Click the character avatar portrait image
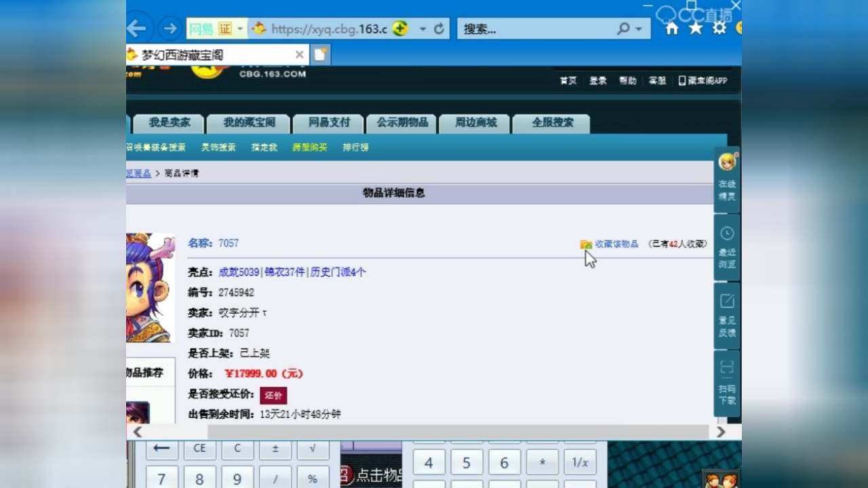Image resolution: width=868 pixels, height=488 pixels. point(151,287)
